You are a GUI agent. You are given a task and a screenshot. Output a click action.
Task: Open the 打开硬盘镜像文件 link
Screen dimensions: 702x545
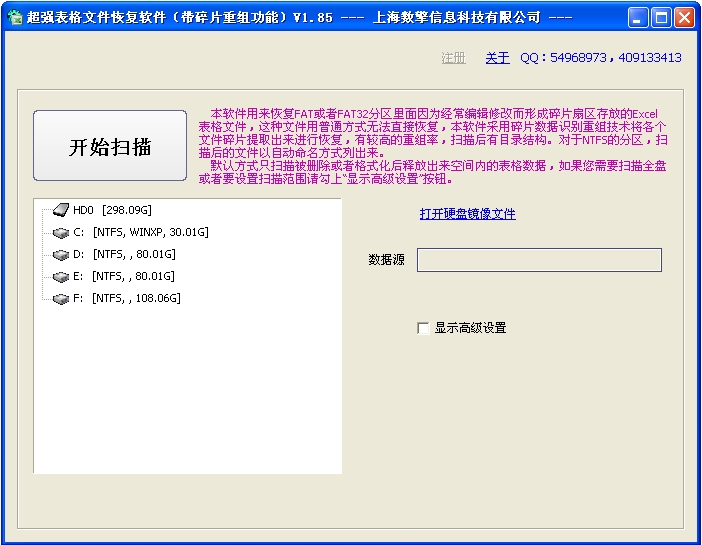[x=467, y=214]
